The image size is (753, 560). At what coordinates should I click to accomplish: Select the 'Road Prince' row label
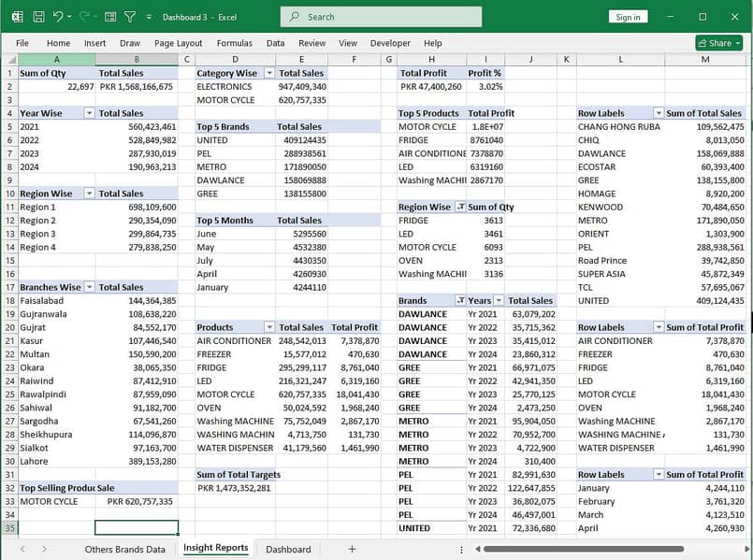tap(620, 261)
